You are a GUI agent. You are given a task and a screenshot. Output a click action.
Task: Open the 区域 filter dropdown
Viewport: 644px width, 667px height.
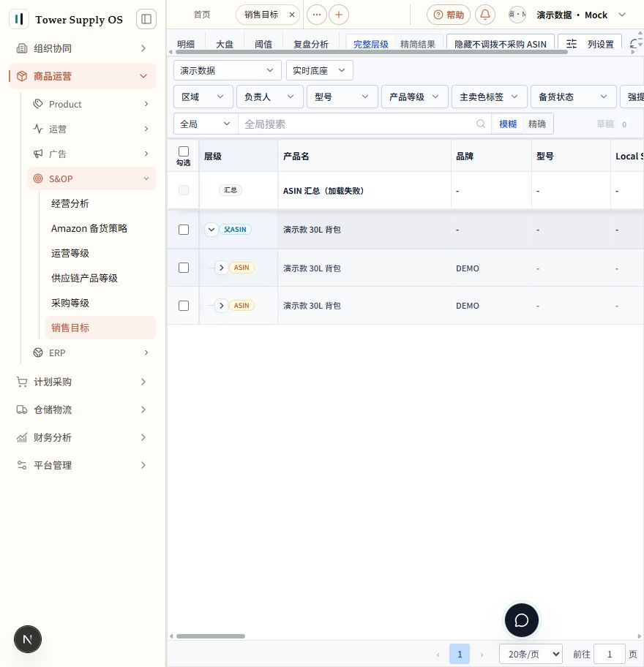click(x=203, y=97)
